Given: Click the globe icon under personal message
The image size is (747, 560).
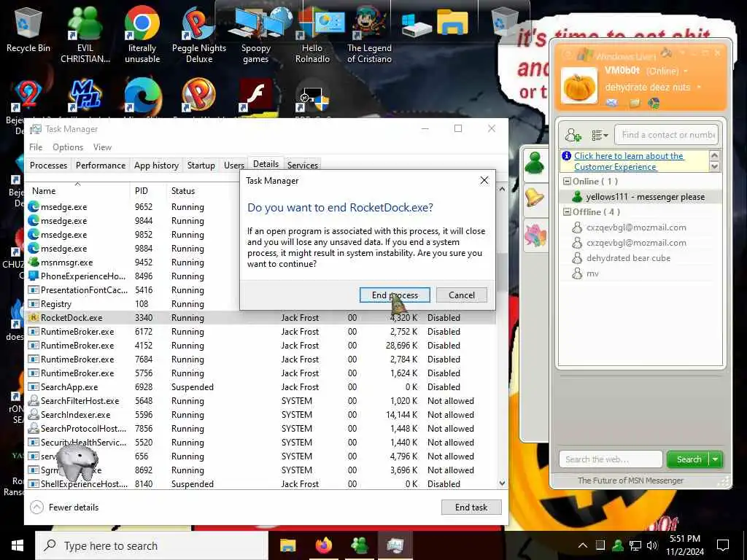Looking at the screenshot, I should pos(654,103).
